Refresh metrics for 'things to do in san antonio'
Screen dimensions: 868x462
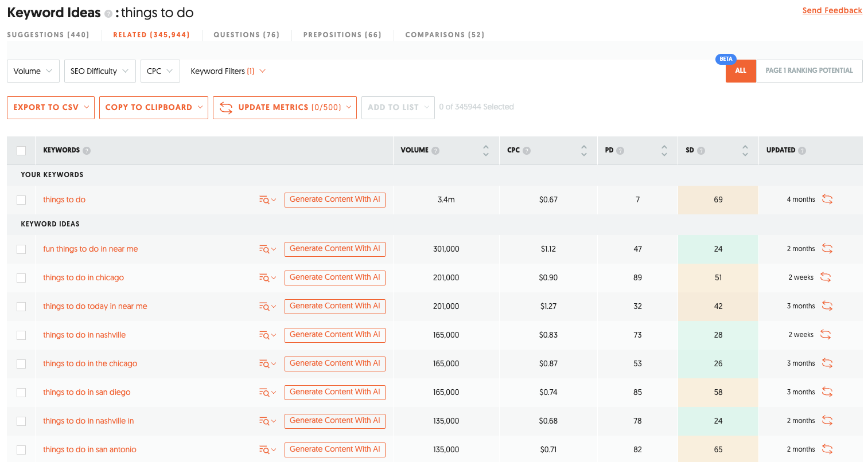pyautogui.click(x=827, y=449)
